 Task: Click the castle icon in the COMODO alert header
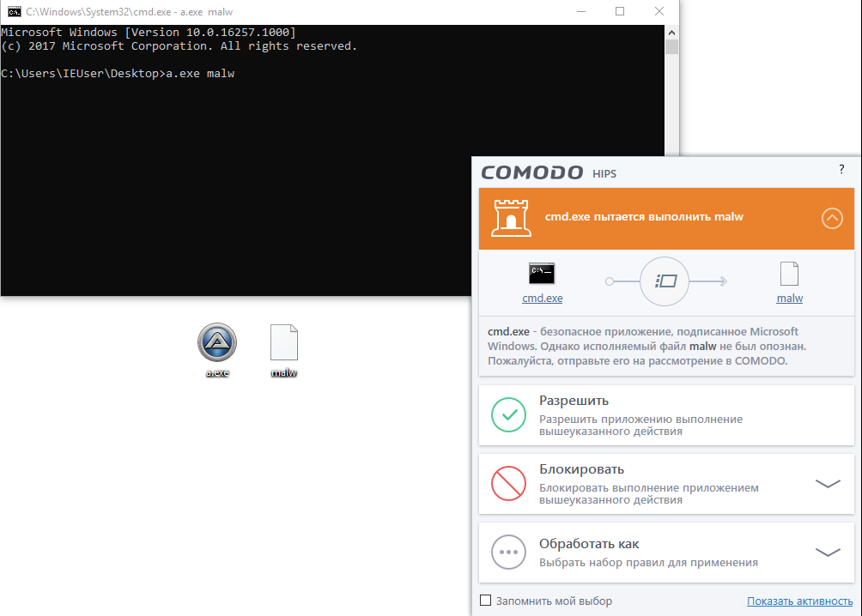pyautogui.click(x=511, y=218)
